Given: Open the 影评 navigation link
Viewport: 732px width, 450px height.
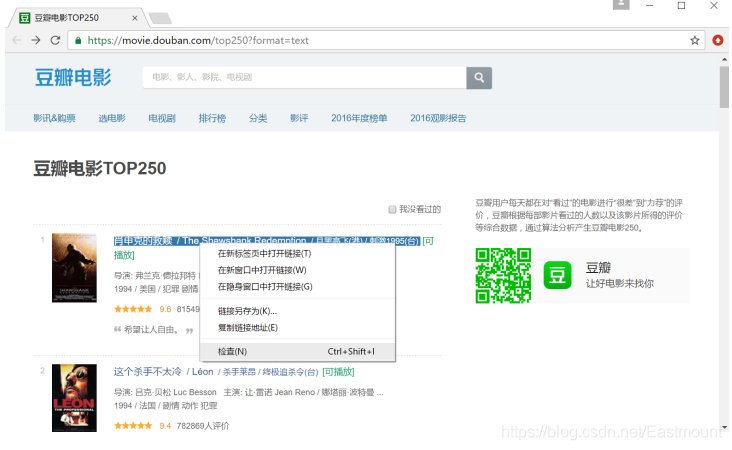Looking at the screenshot, I should pyautogui.click(x=299, y=118).
